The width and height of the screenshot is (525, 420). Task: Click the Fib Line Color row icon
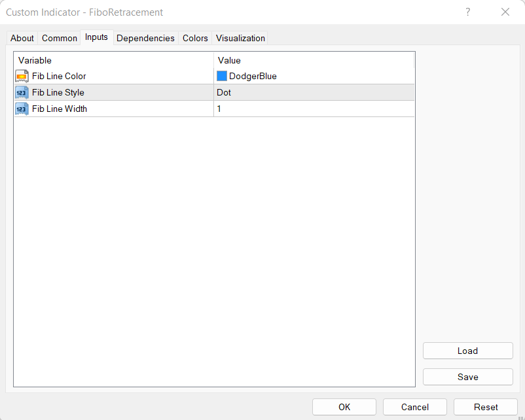[x=22, y=76]
